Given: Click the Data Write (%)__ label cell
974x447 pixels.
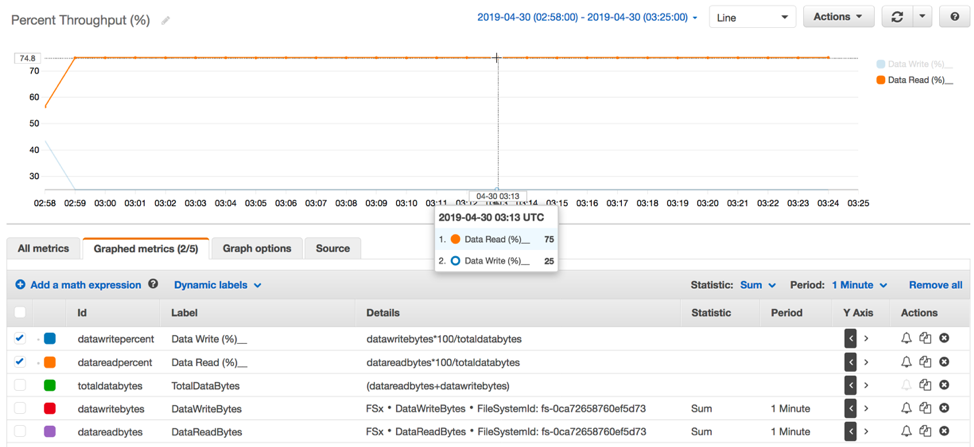Looking at the screenshot, I should [x=209, y=339].
